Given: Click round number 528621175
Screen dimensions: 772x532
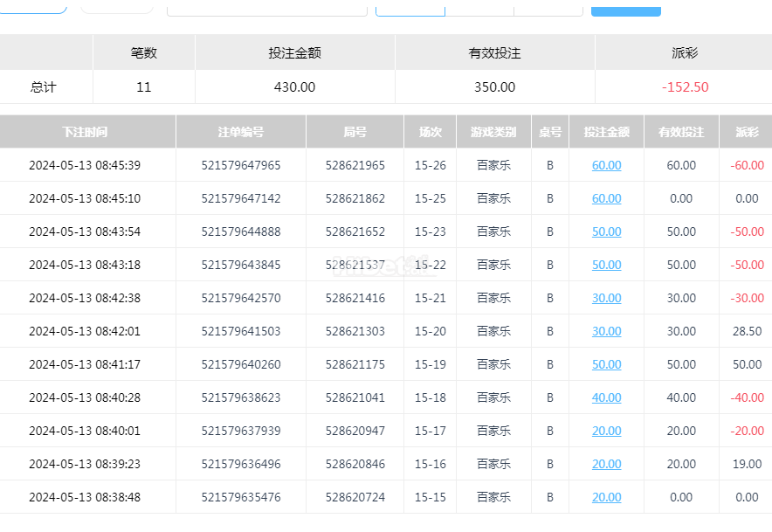Looking at the screenshot, I should [355, 364].
